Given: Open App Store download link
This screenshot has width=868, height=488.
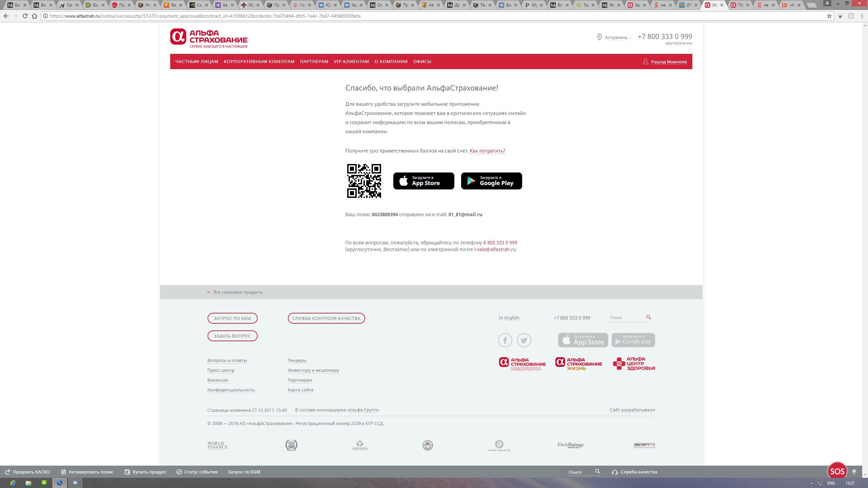Looking at the screenshot, I should (x=423, y=181).
